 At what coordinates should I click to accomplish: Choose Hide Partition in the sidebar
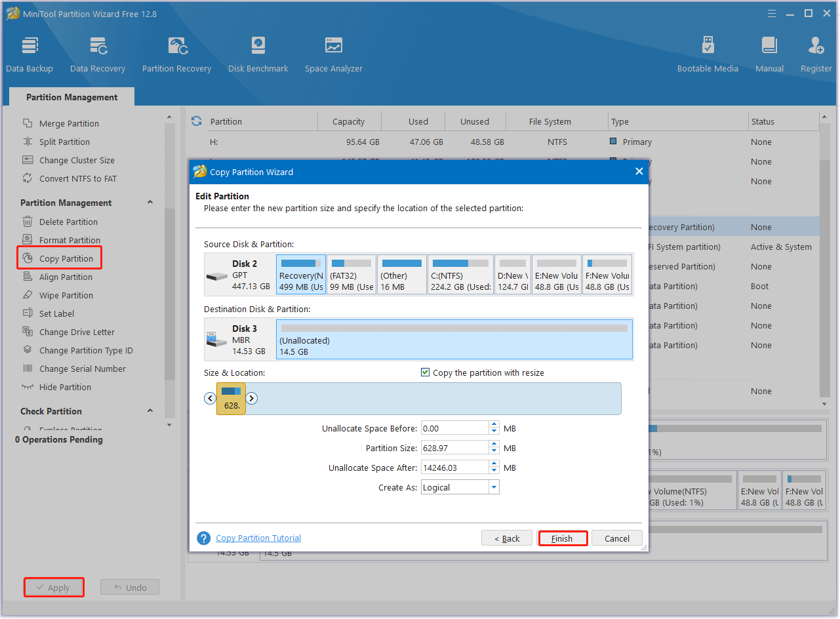pos(65,387)
